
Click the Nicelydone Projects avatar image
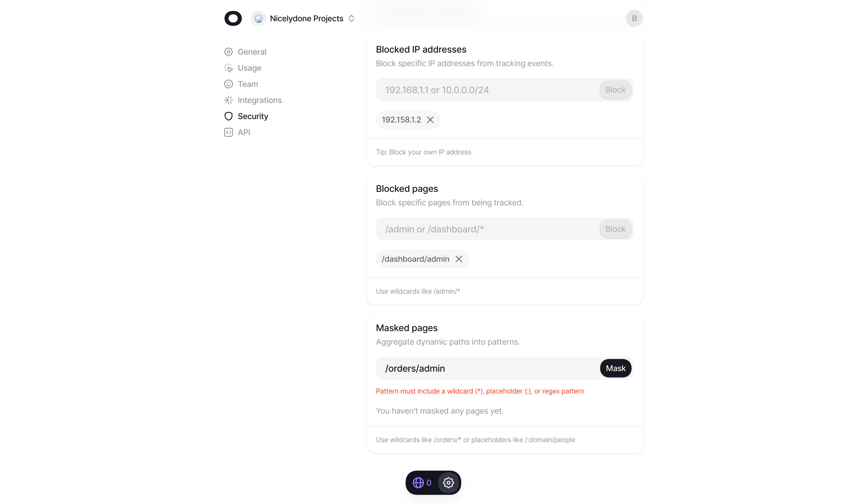(258, 18)
